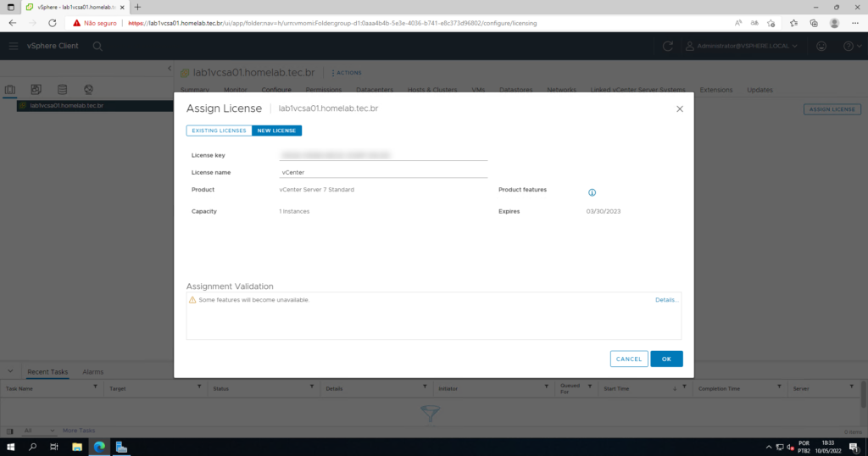
Task: Open the help question mark menu
Action: [852, 46]
